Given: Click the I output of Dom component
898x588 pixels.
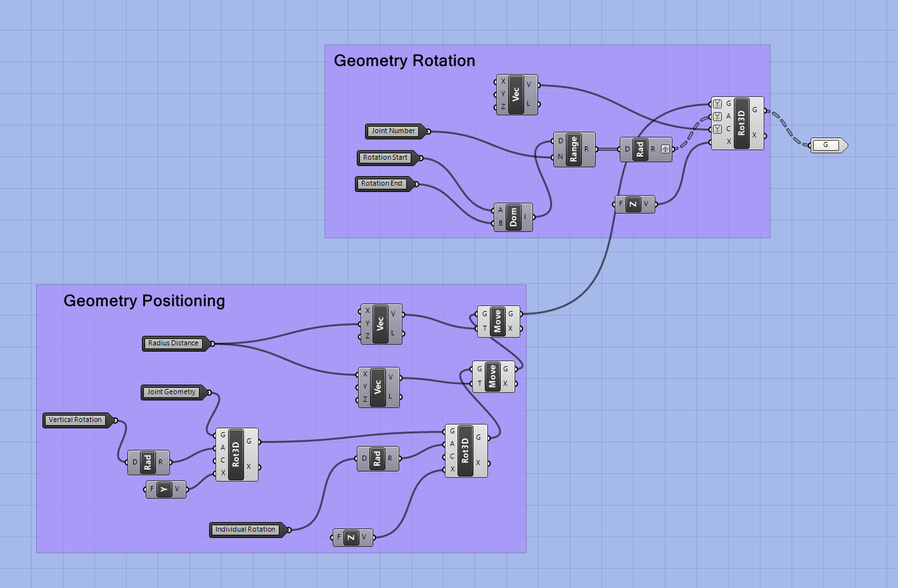Looking at the screenshot, I should point(525,217).
